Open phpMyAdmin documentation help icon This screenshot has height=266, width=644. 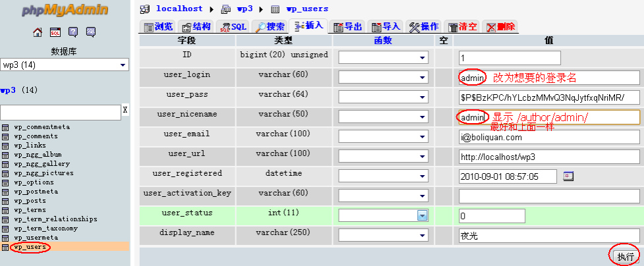point(73,32)
